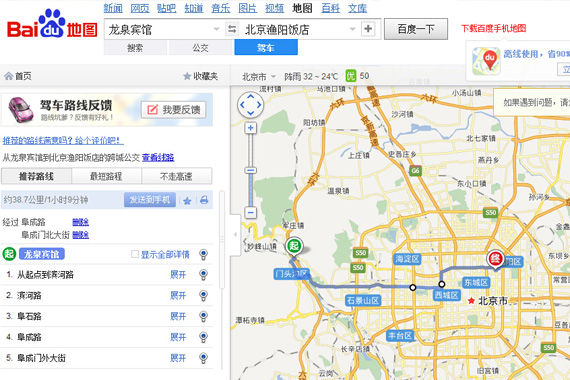Click the 龙泉宾馆 start label in route list

click(x=42, y=254)
